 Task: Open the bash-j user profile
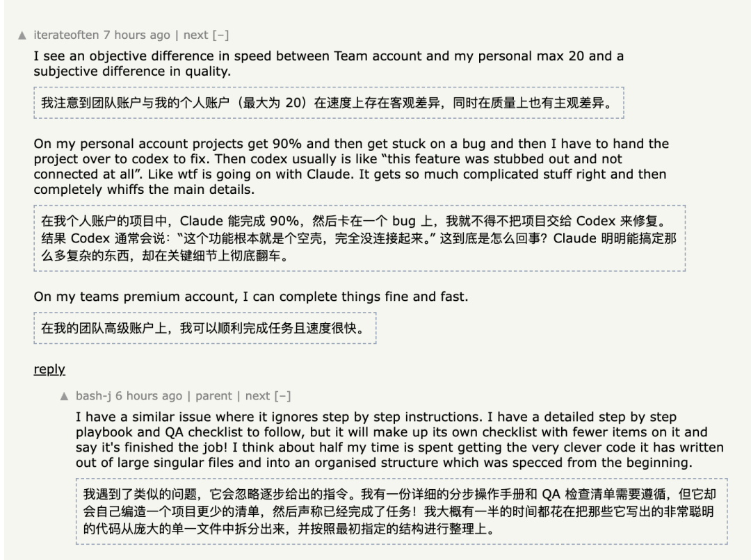[94, 395]
